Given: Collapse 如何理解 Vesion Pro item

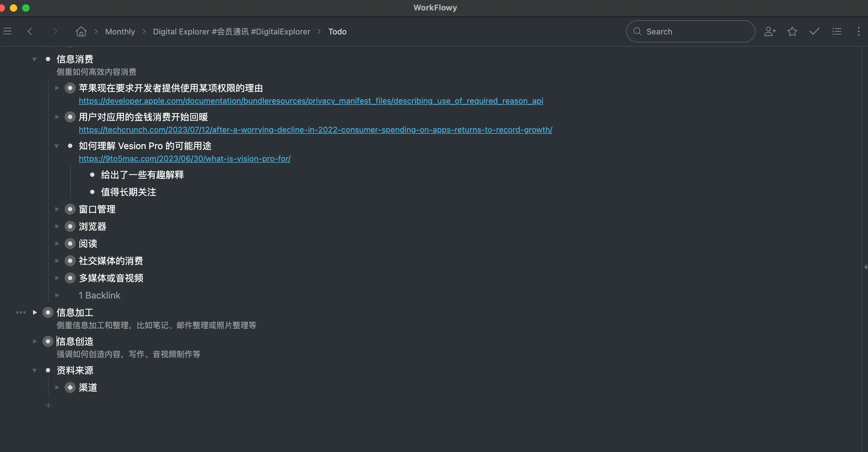Looking at the screenshot, I should point(57,146).
